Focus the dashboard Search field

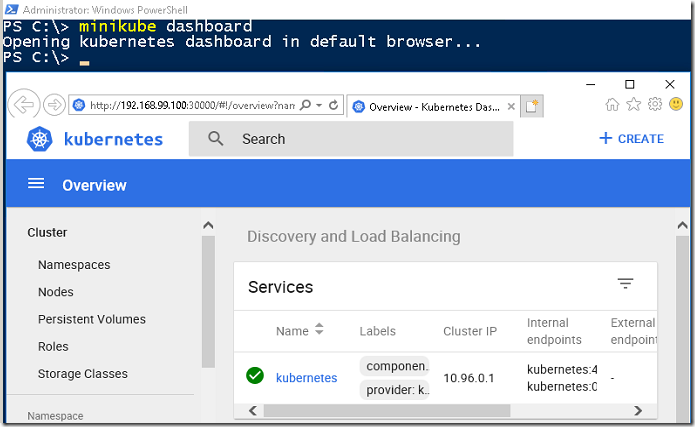(x=351, y=139)
